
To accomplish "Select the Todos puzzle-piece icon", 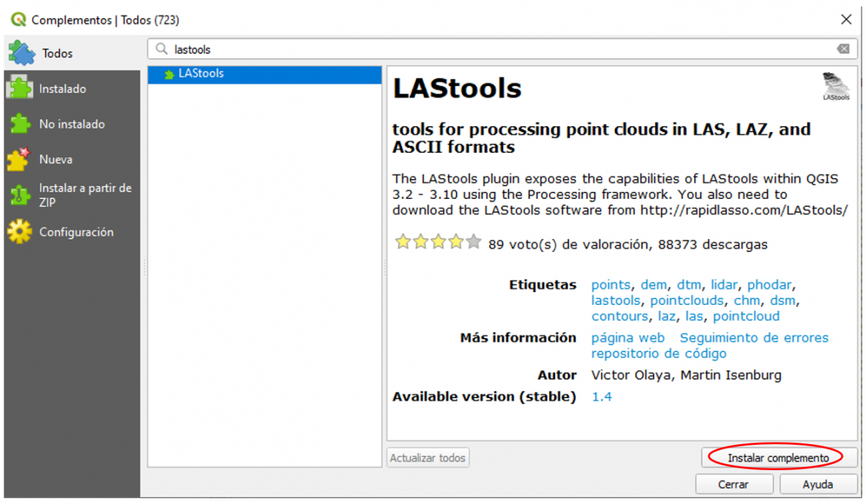I will [x=21, y=53].
